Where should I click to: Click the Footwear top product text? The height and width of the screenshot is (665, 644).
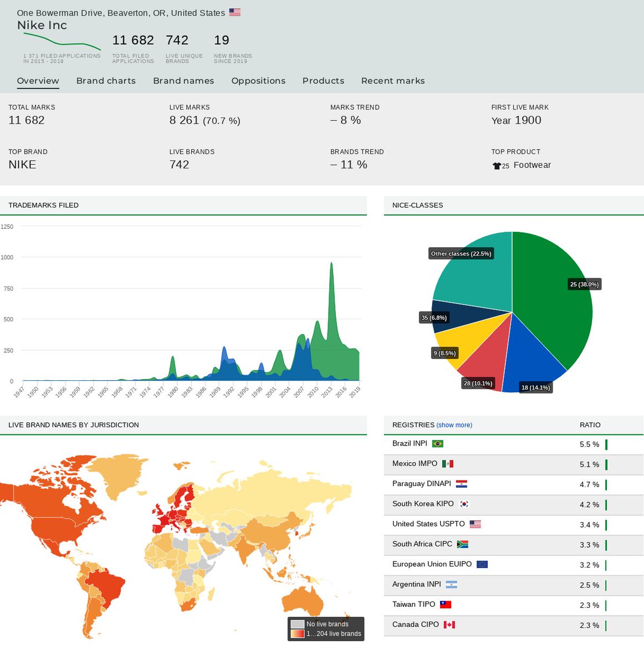(532, 165)
